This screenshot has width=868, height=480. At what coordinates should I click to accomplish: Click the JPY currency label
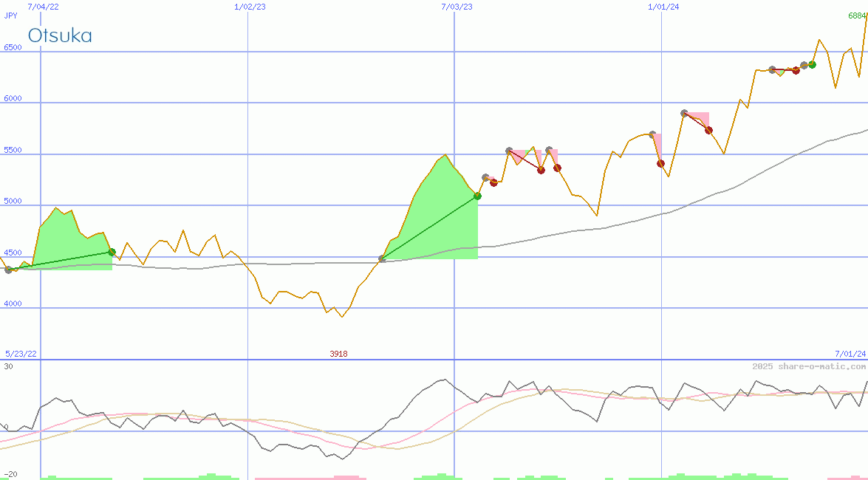(10, 16)
